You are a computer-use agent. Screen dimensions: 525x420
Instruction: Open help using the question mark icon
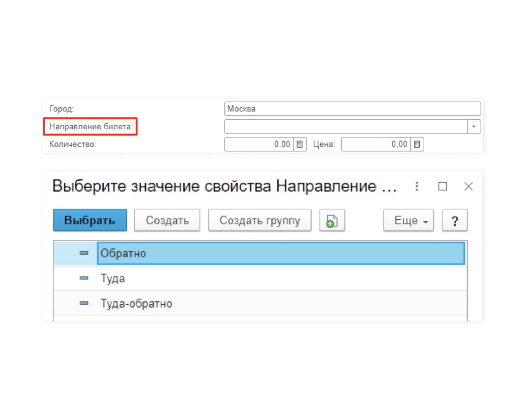(455, 220)
